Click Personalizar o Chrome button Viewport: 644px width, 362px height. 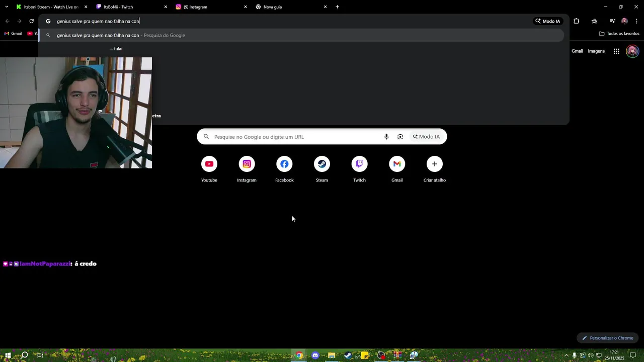coord(608,338)
